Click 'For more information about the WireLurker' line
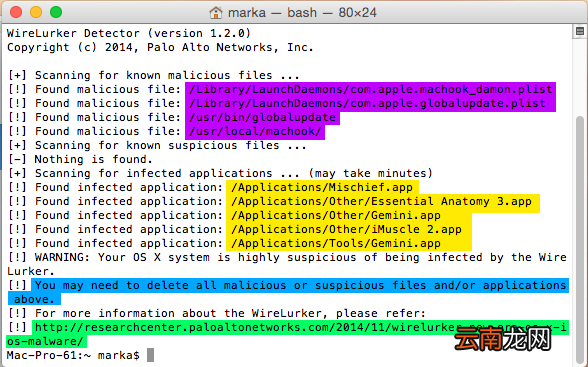Viewport: 588px width, 367px height. click(x=217, y=313)
